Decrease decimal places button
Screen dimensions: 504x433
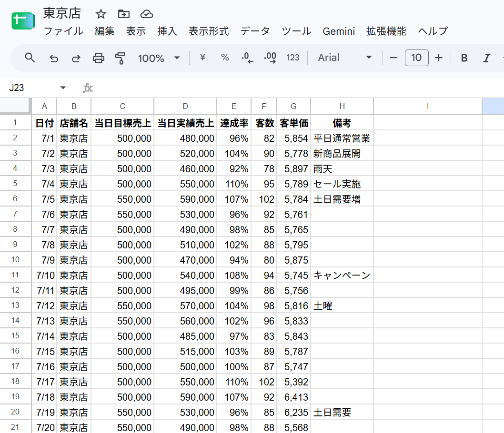247,58
